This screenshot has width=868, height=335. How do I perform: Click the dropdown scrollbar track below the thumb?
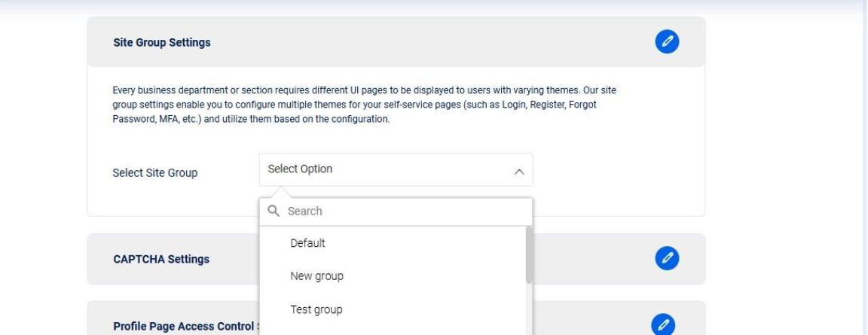[x=529, y=312]
